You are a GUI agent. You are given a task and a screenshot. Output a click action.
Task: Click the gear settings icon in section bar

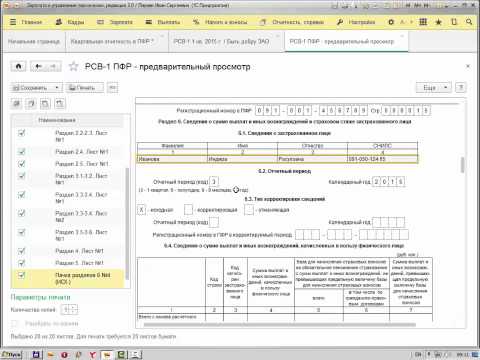[x=391, y=22]
